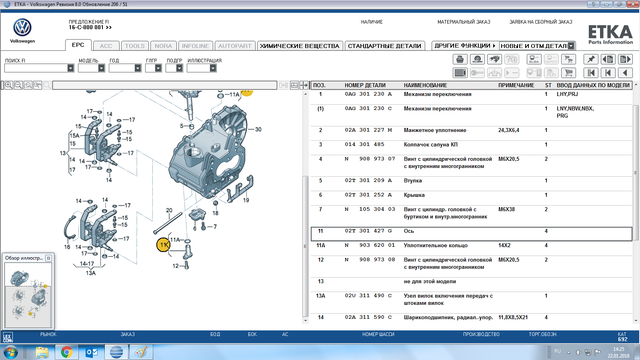640x360 pixels.
Task: Click the third magnifier zoom-fit icon
Action: pos(28,85)
